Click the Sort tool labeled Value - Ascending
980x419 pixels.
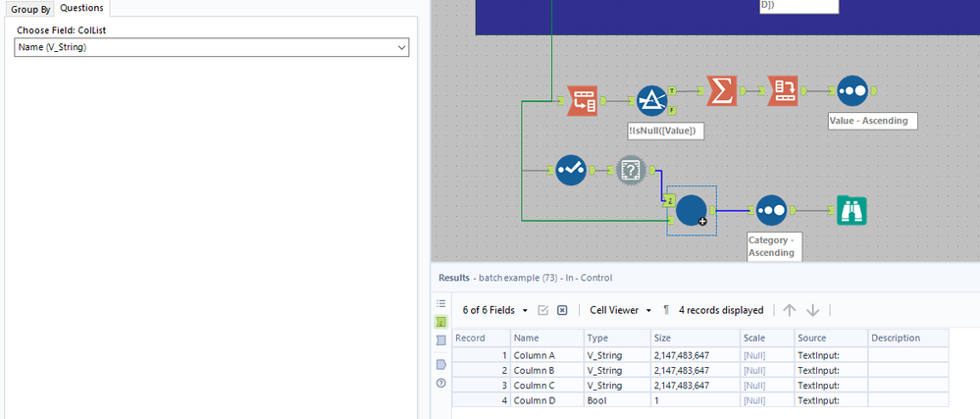(852, 91)
